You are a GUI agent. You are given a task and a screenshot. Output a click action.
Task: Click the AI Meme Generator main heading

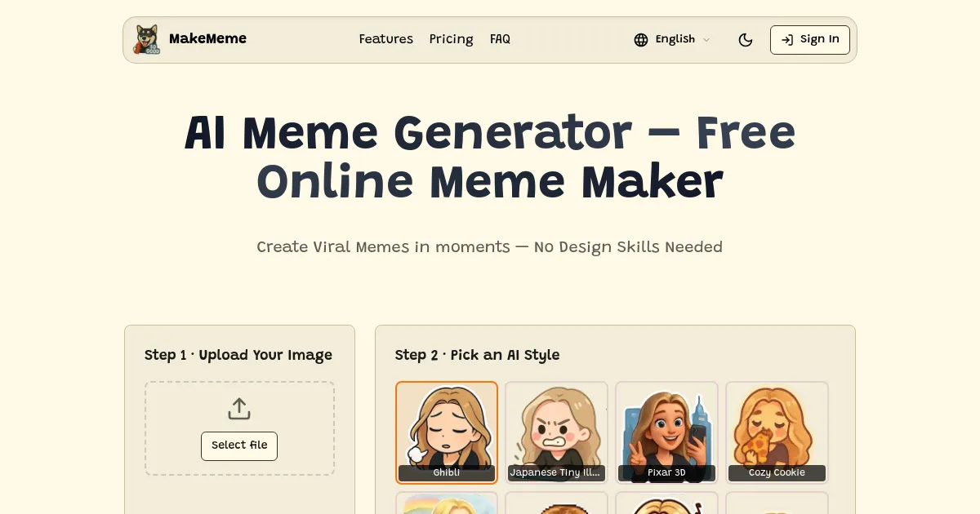[490, 157]
